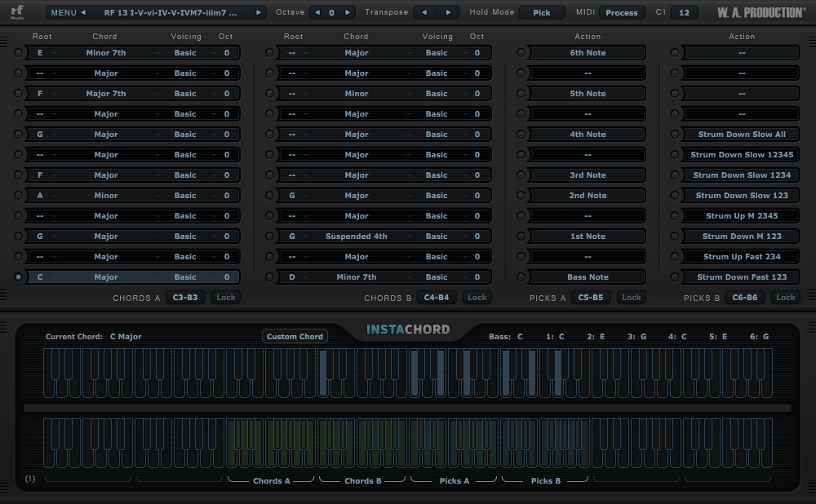Open the Minor chord dropdown in Chords B
Image resolution: width=816 pixels, height=504 pixels.
(357, 94)
